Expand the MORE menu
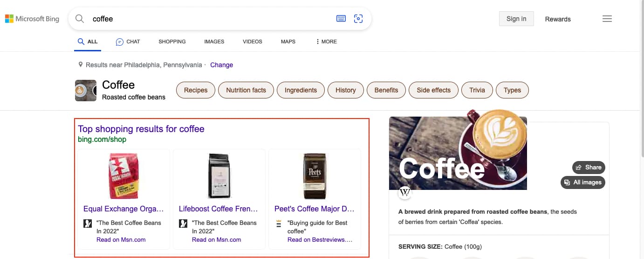Viewport: 644px width, 259px height. 326,42
